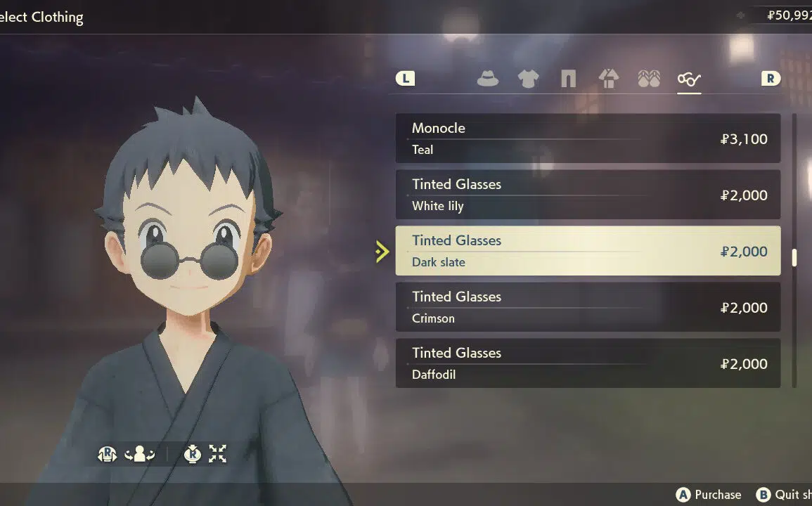Open the shirt tops category
Screen dimensions: 812x506
(x=528, y=79)
